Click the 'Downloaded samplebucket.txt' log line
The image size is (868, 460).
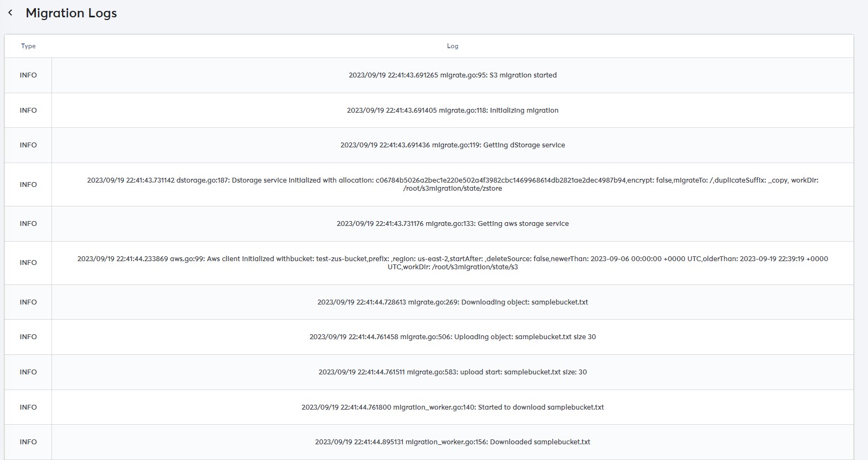click(452, 442)
